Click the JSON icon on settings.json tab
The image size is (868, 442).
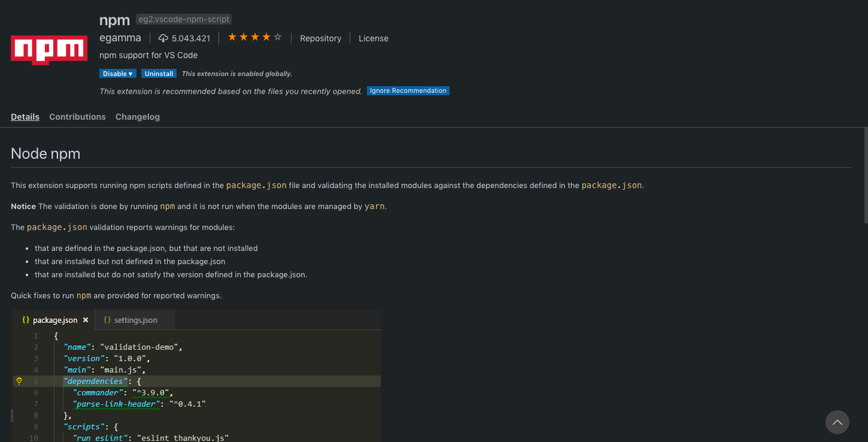tap(107, 320)
